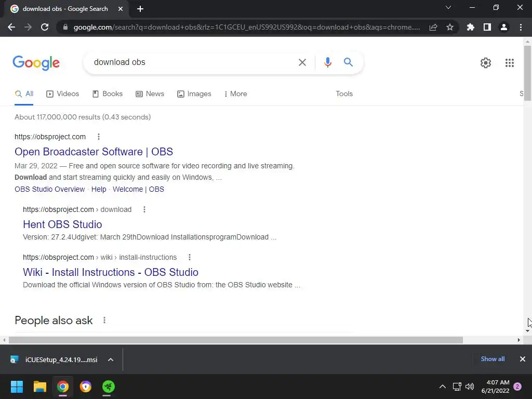Open a new browser tab
This screenshot has width=532, height=399.
[x=140, y=9]
